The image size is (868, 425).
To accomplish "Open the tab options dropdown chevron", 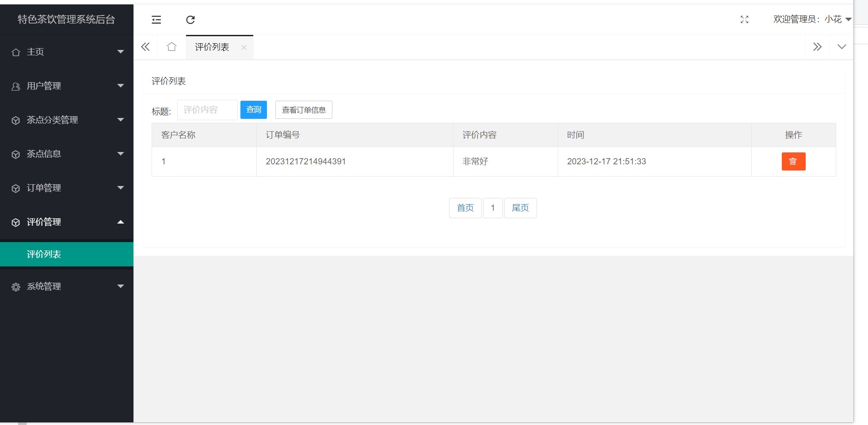I will click(841, 47).
